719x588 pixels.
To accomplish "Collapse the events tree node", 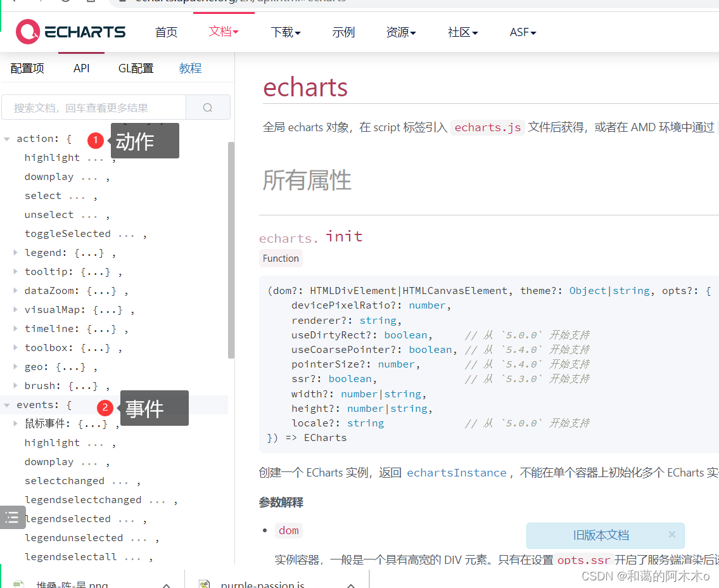I will click(x=7, y=405).
